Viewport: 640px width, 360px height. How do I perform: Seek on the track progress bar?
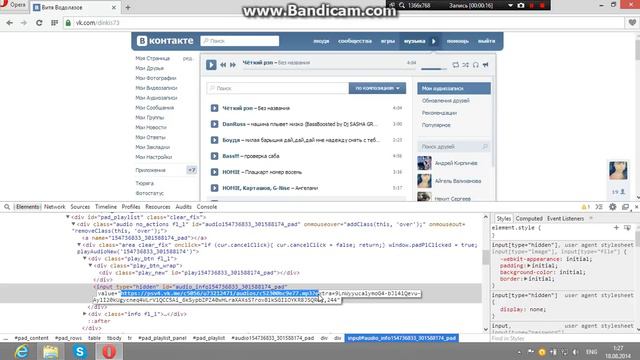[x=329, y=69]
